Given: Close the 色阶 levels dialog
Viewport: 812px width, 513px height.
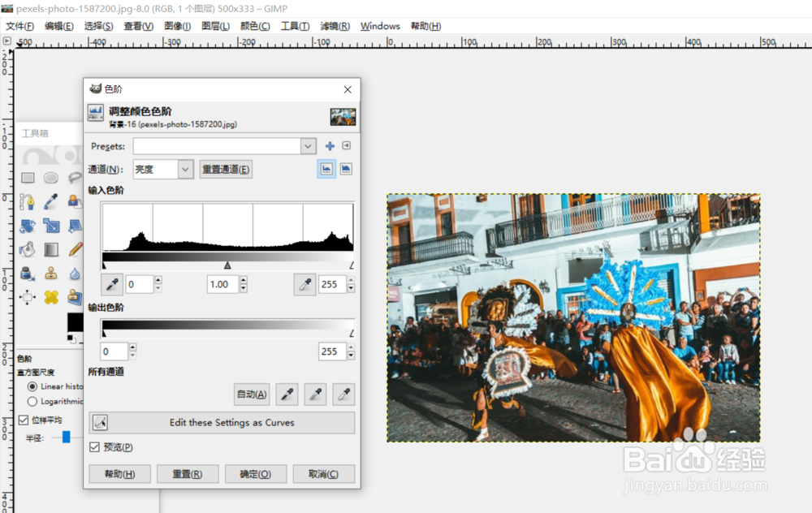Looking at the screenshot, I should (348, 89).
